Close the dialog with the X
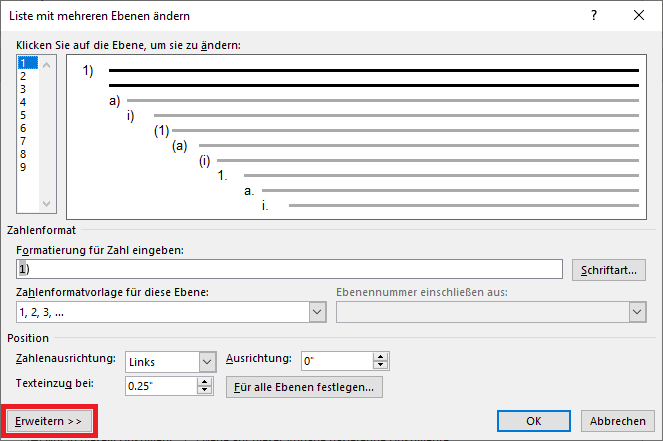 tap(639, 16)
